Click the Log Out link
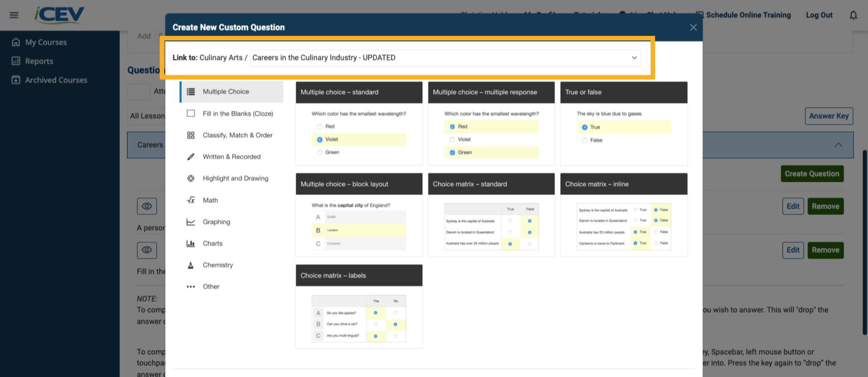The image size is (868, 377). 819,15
